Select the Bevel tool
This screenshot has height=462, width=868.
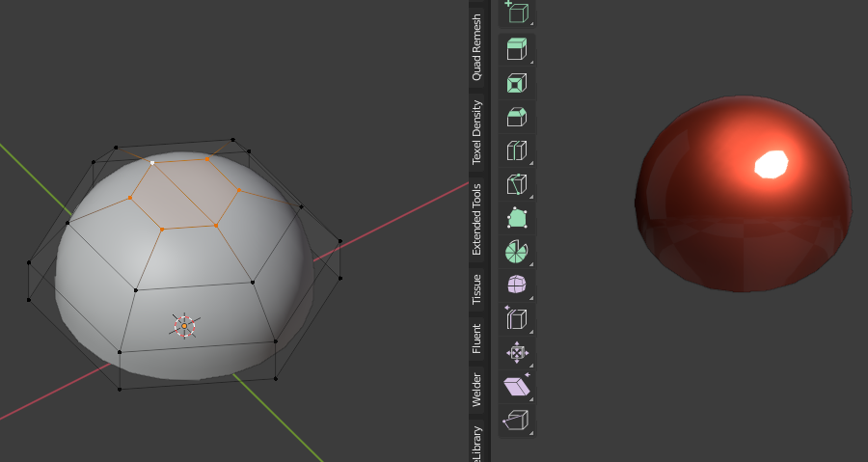(517, 118)
